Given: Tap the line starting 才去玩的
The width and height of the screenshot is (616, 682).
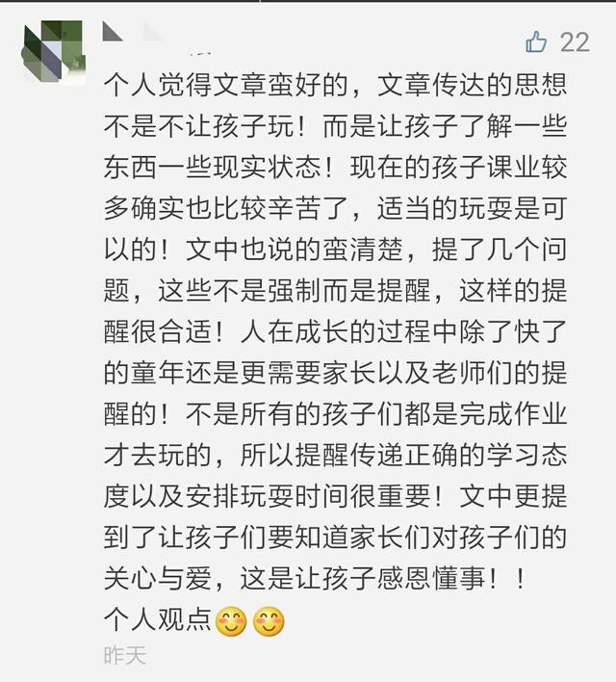Looking at the screenshot, I should 335,456.
